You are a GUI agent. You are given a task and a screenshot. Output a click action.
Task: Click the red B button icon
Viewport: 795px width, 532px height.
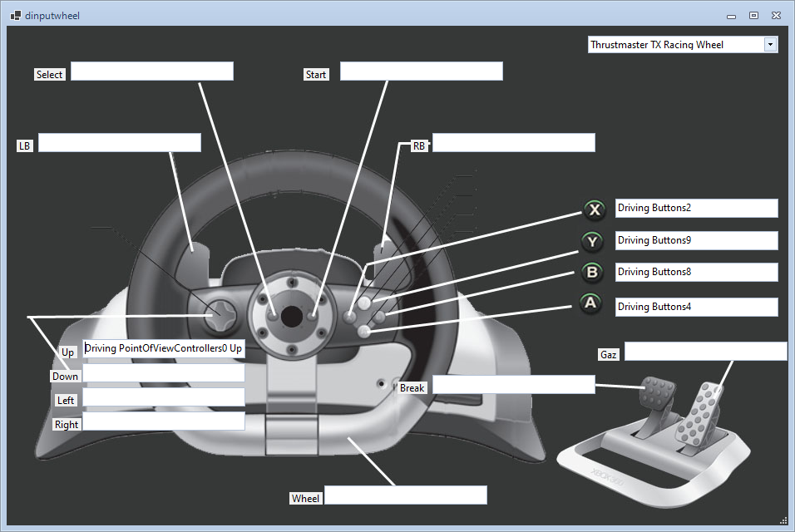(x=592, y=272)
